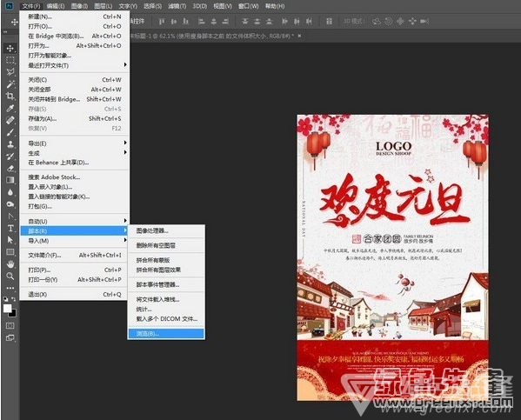Click align right edges in options bar
Screen dimensions: 521x420
point(225,22)
